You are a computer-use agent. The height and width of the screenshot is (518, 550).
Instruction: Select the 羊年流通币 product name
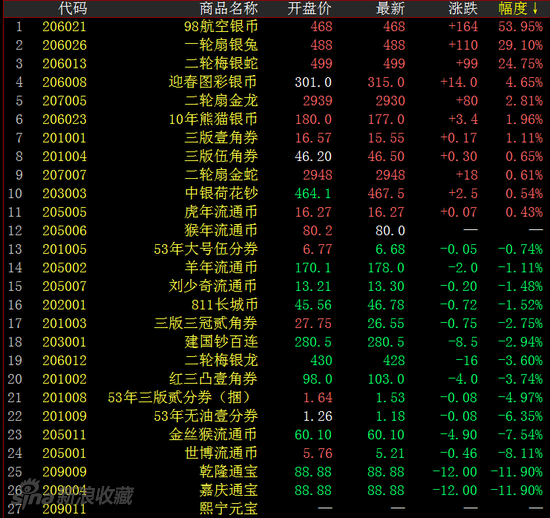221,268
